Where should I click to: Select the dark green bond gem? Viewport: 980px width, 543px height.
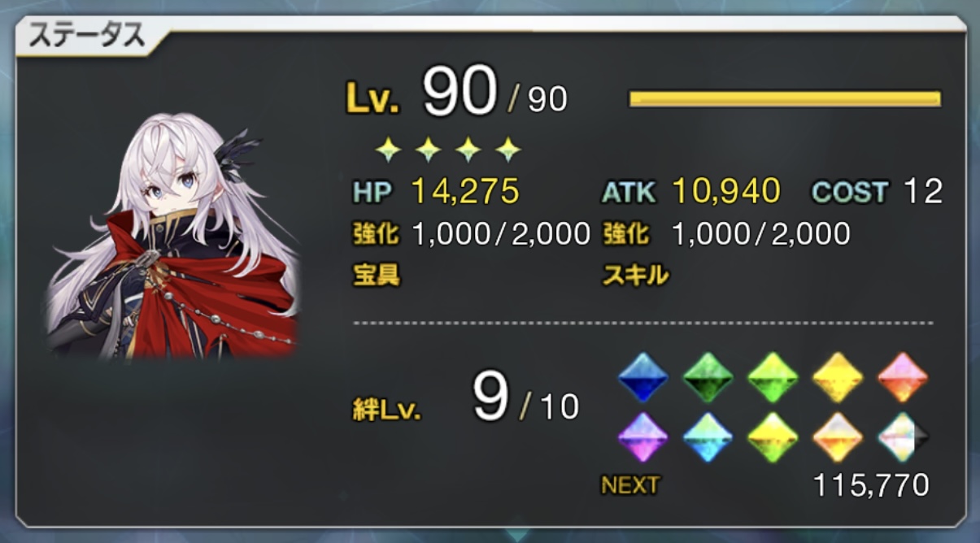point(708,377)
